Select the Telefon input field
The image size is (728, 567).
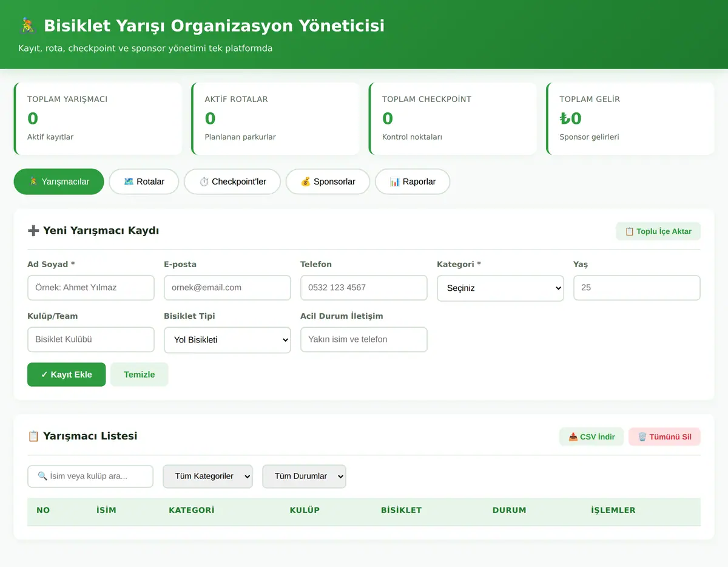coord(364,288)
